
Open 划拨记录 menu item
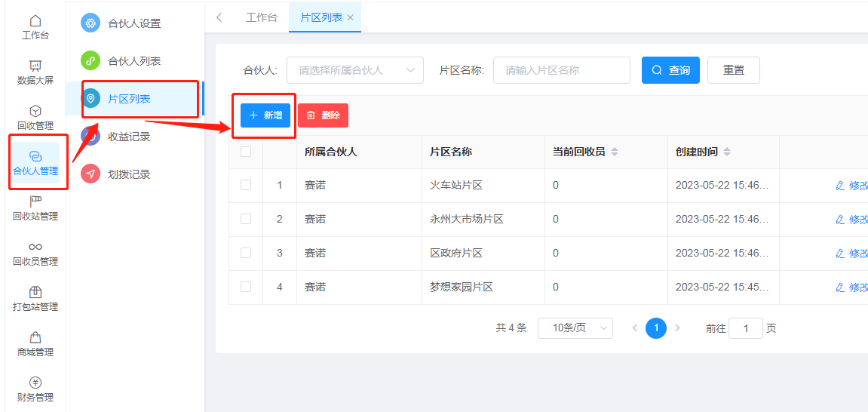(x=134, y=174)
